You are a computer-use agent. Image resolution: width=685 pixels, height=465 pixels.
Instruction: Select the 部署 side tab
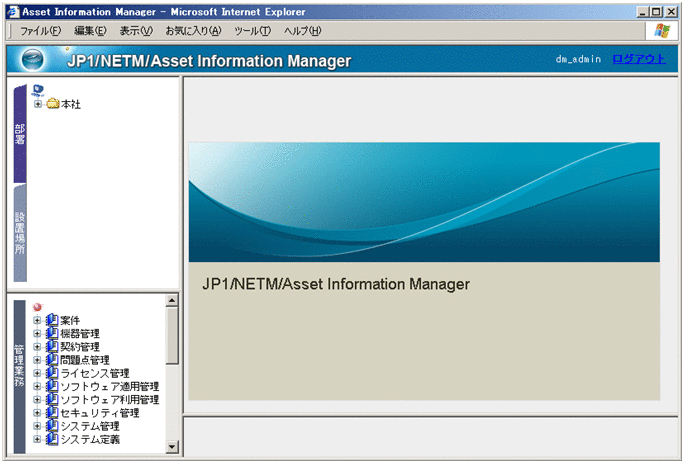click(x=20, y=135)
